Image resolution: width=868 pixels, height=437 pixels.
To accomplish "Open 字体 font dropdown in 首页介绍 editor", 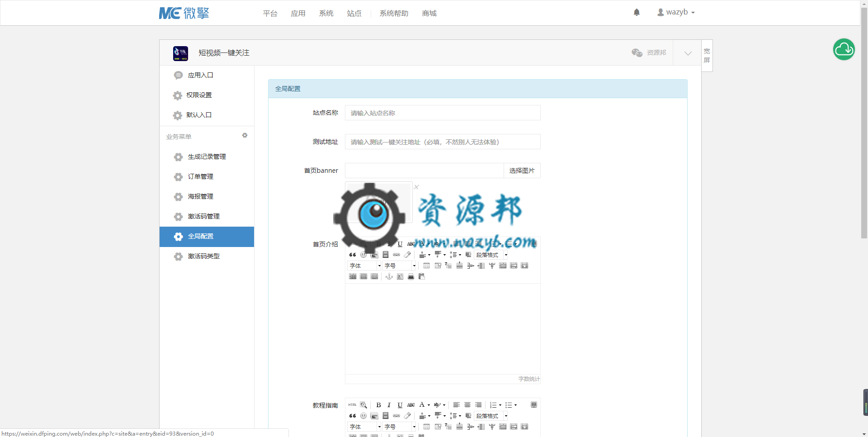I will [365, 266].
